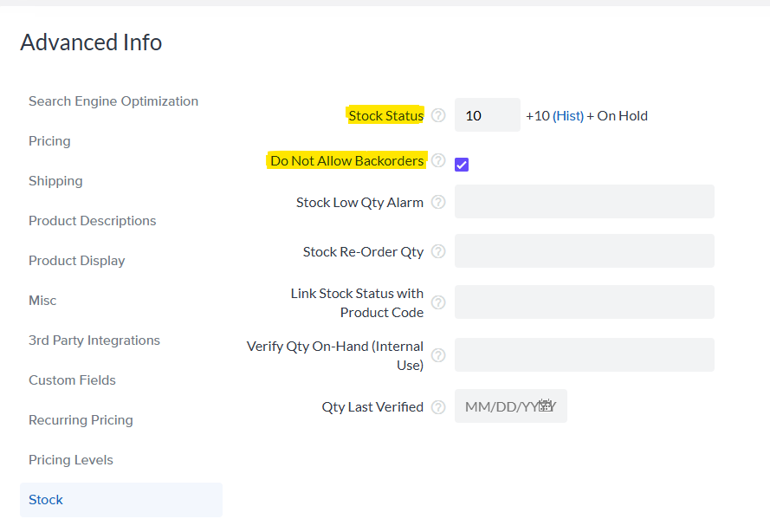Open help tooltip for Stock Low Qty Alarm
The height and width of the screenshot is (532, 770).
point(438,202)
